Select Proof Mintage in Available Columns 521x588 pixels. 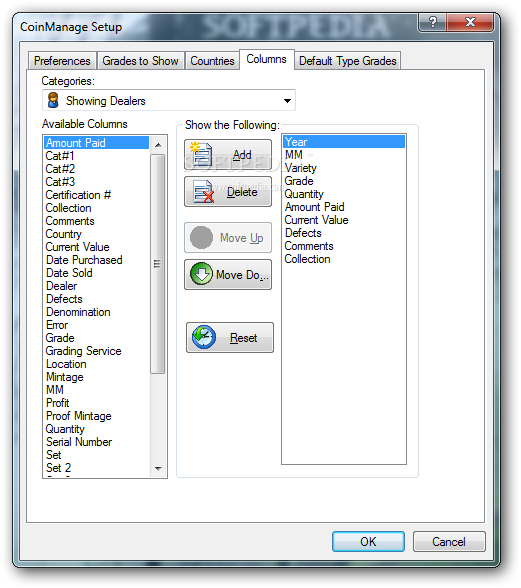96,416
